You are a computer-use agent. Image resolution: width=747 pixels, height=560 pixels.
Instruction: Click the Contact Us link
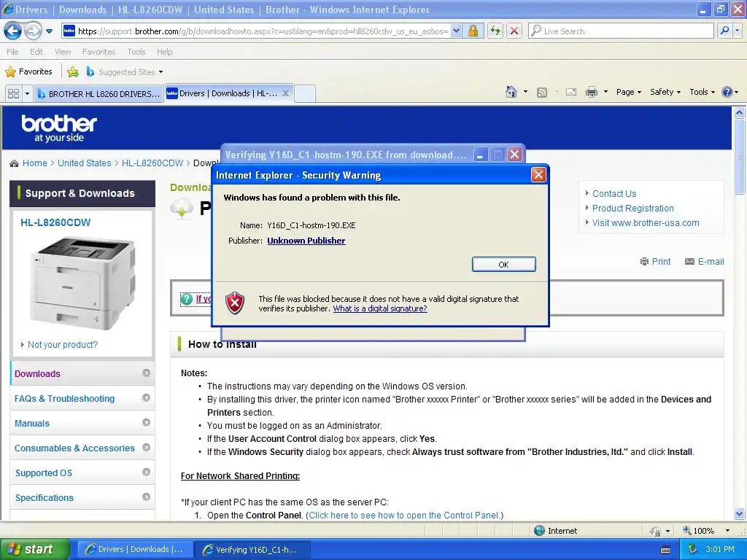(614, 194)
